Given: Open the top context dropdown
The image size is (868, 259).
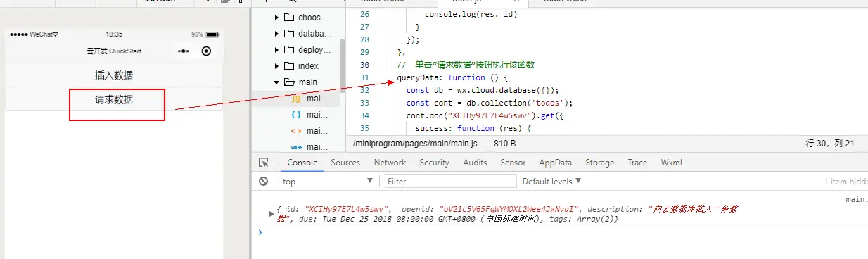Looking at the screenshot, I should point(328,181).
